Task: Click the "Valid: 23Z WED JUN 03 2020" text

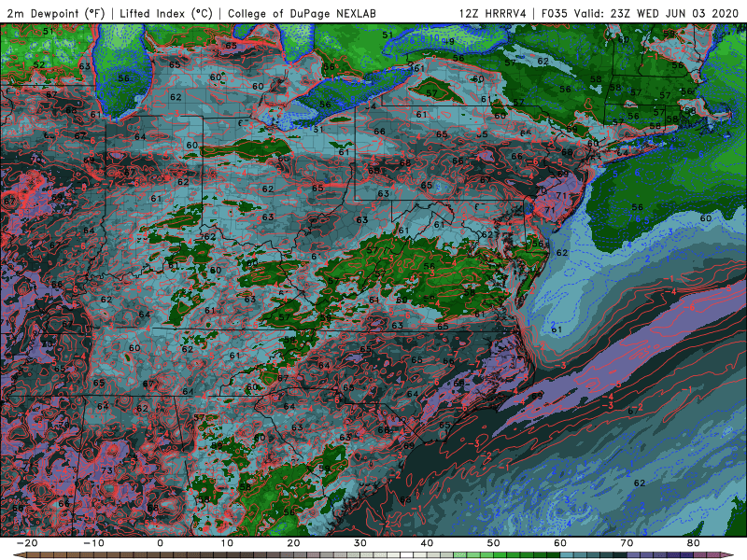Action: [x=657, y=14]
